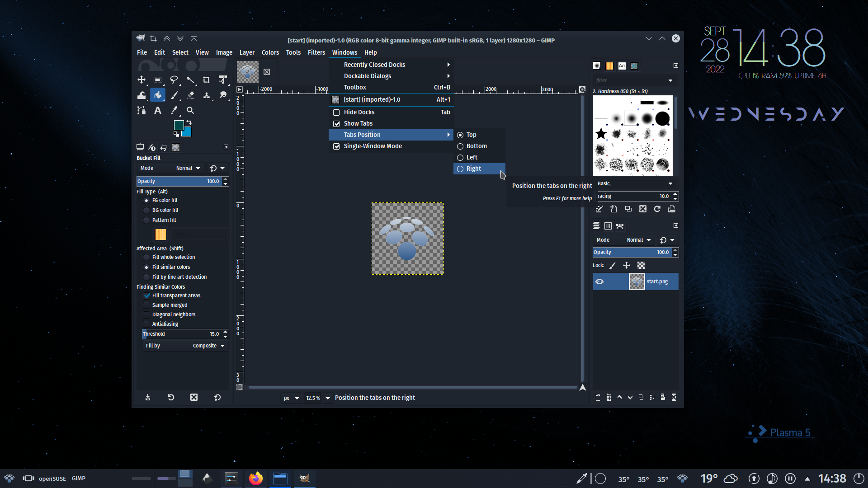Click the lock alpha channel checkerboard icon

coord(641,266)
